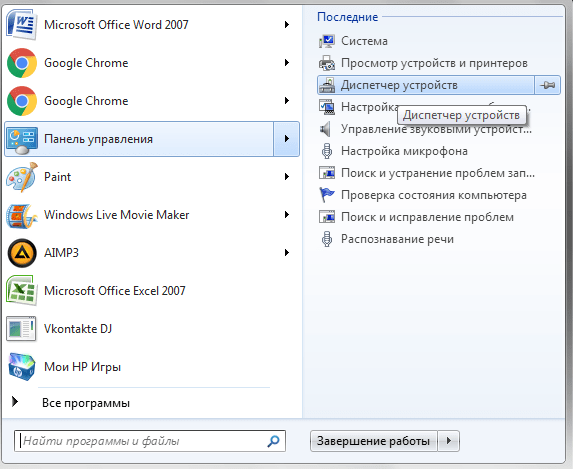The image size is (573, 469).
Task: Click the microphone icon of Настройка микрофона
Action: tap(327, 151)
